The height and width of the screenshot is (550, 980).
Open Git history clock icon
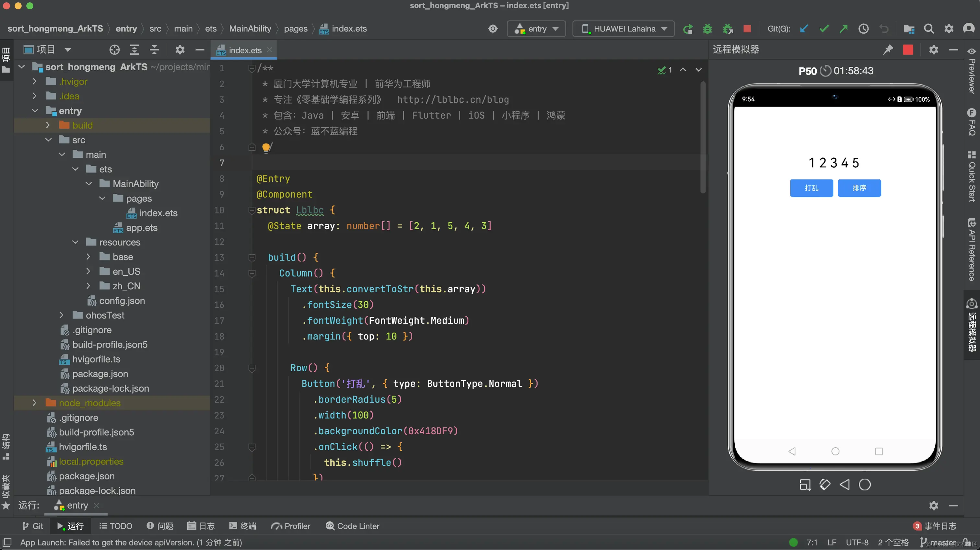863,29
